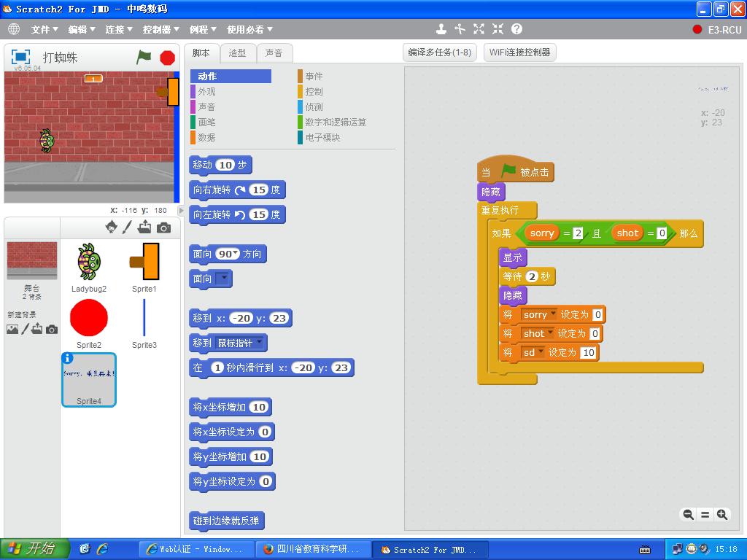
Task: Open Sprite4 info button
Action: point(68,358)
